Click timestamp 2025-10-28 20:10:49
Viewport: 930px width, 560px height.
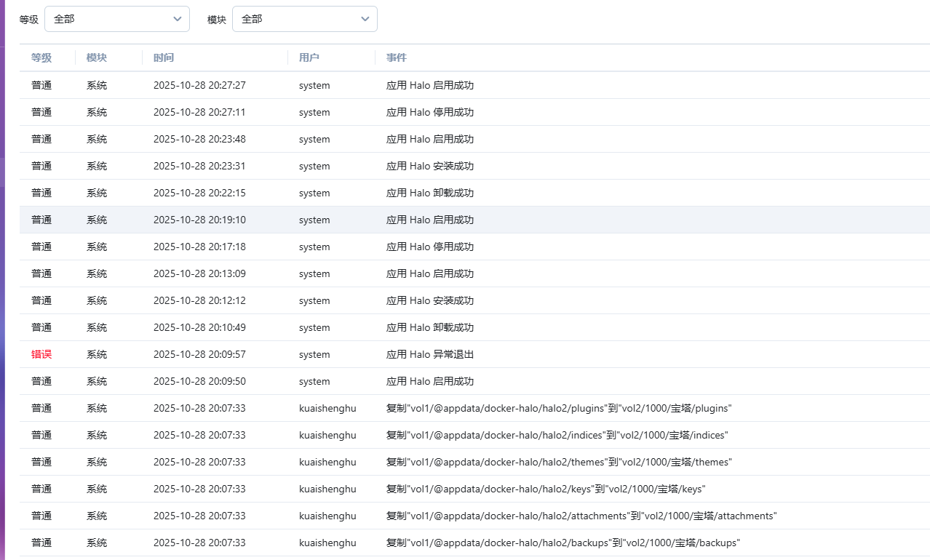pos(199,327)
